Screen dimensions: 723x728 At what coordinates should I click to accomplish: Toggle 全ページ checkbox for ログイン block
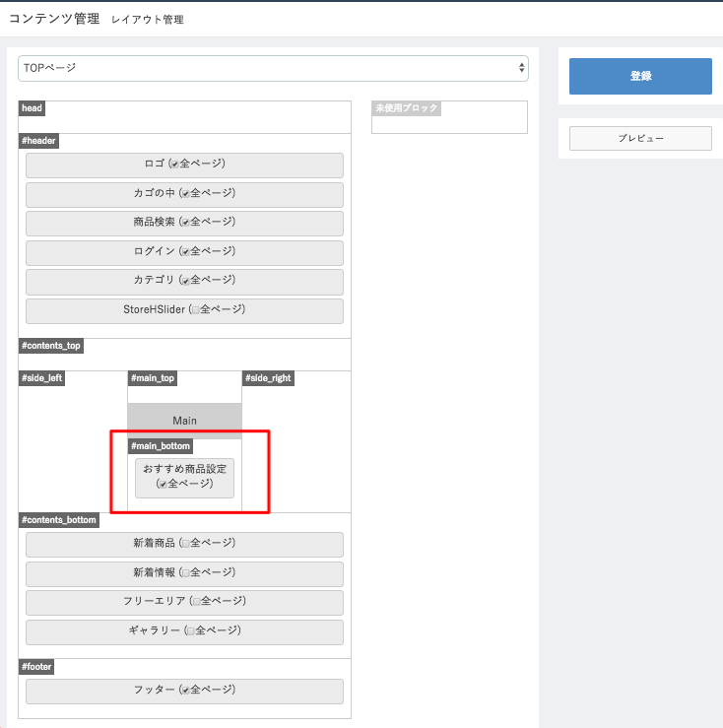pyautogui.click(x=185, y=251)
